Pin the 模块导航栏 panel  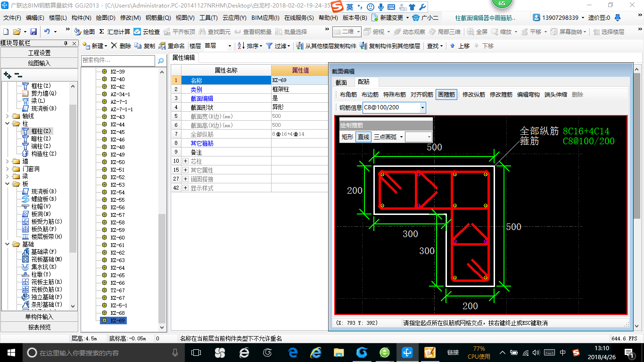pos(66,43)
